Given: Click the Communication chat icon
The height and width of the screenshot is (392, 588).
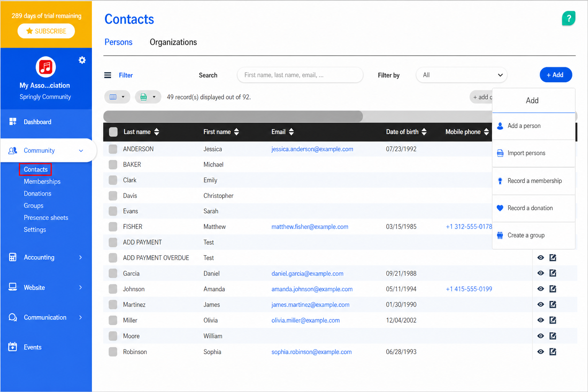Looking at the screenshot, I should (13, 317).
